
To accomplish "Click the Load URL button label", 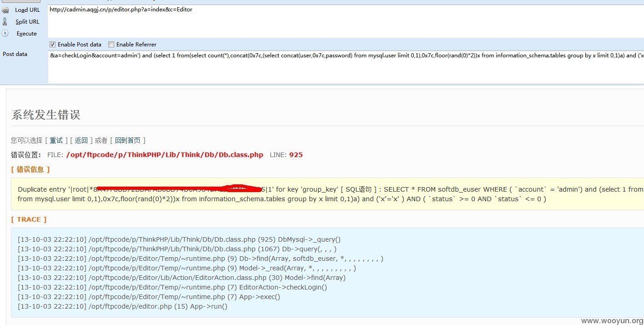I will pyautogui.click(x=27, y=10).
